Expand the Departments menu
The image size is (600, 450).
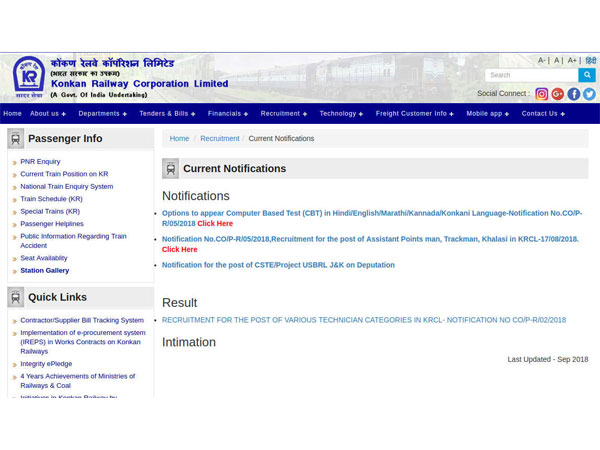(x=103, y=114)
